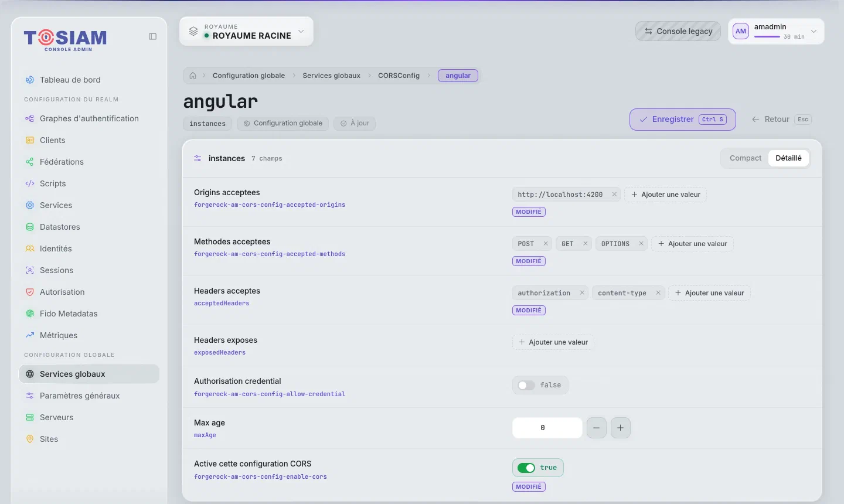Add a value to Origins acceptees
844x504 pixels.
click(x=665, y=195)
